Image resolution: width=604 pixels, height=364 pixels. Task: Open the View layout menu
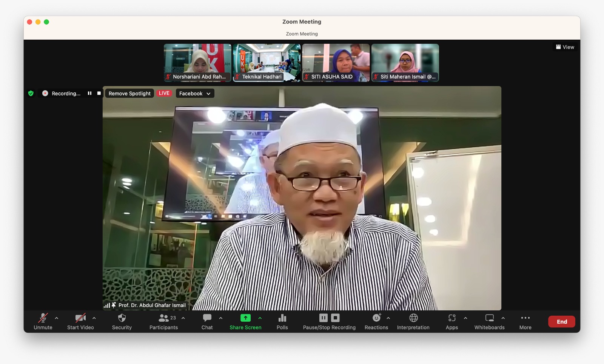pos(565,47)
